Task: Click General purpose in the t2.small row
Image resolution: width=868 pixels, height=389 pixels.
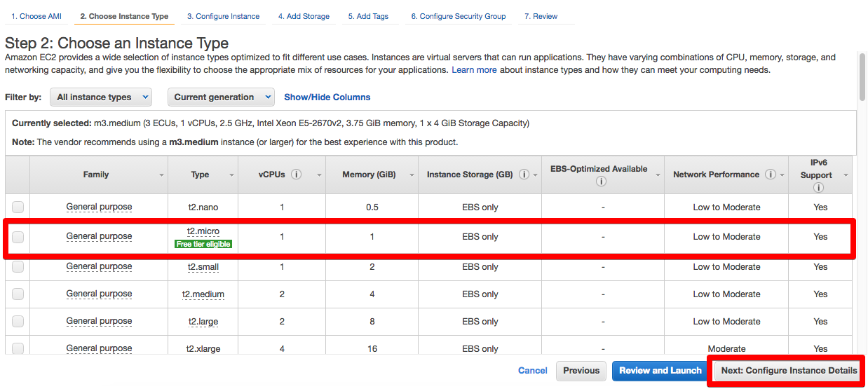Action: tap(99, 266)
